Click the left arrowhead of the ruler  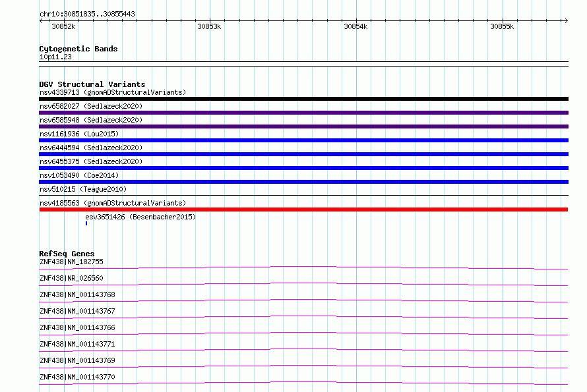tap(41, 20)
